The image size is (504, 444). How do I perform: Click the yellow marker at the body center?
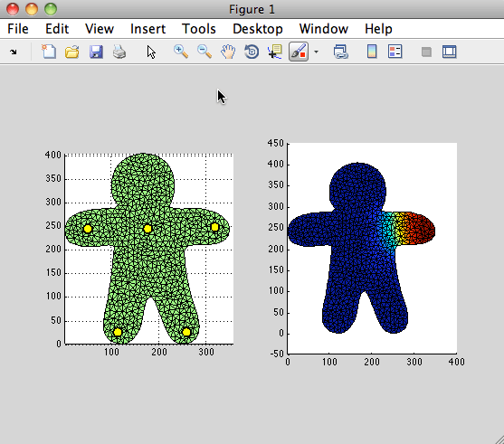point(147,229)
